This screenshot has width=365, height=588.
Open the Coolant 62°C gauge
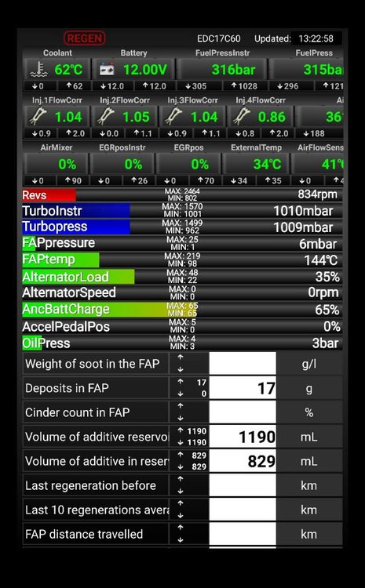pyautogui.click(x=57, y=70)
